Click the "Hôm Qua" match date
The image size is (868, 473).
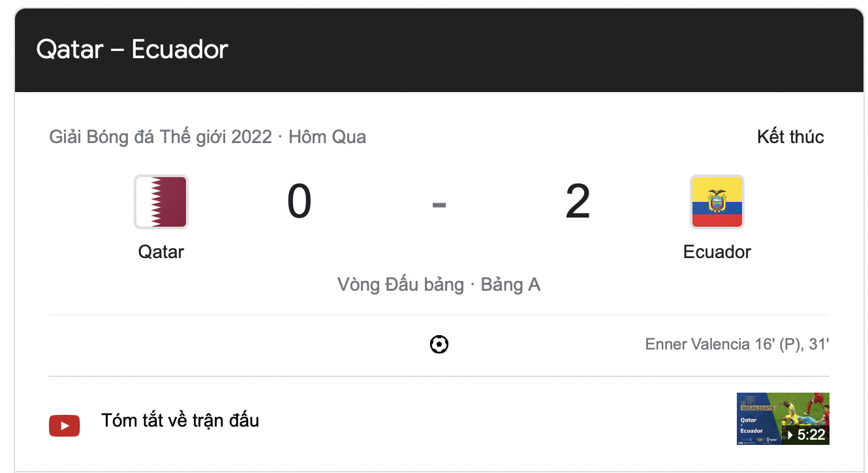[327, 137]
